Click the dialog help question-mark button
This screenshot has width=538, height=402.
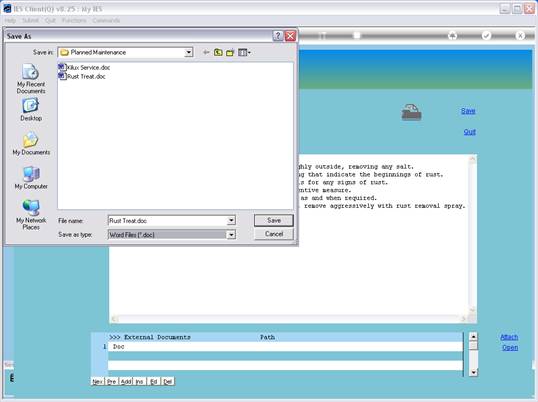[278, 36]
